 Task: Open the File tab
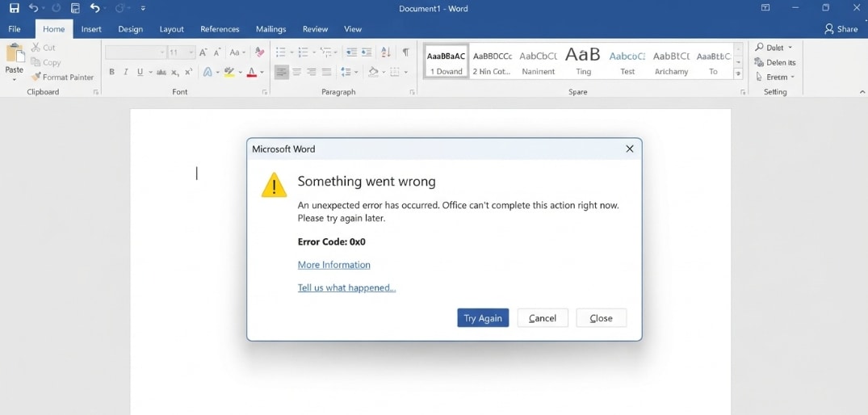(x=15, y=29)
